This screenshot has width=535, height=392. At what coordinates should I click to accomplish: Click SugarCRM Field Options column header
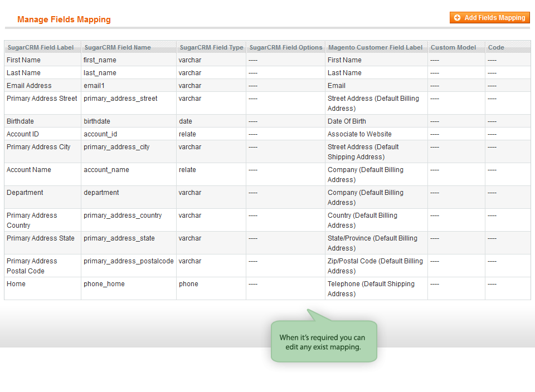pyautogui.click(x=286, y=47)
